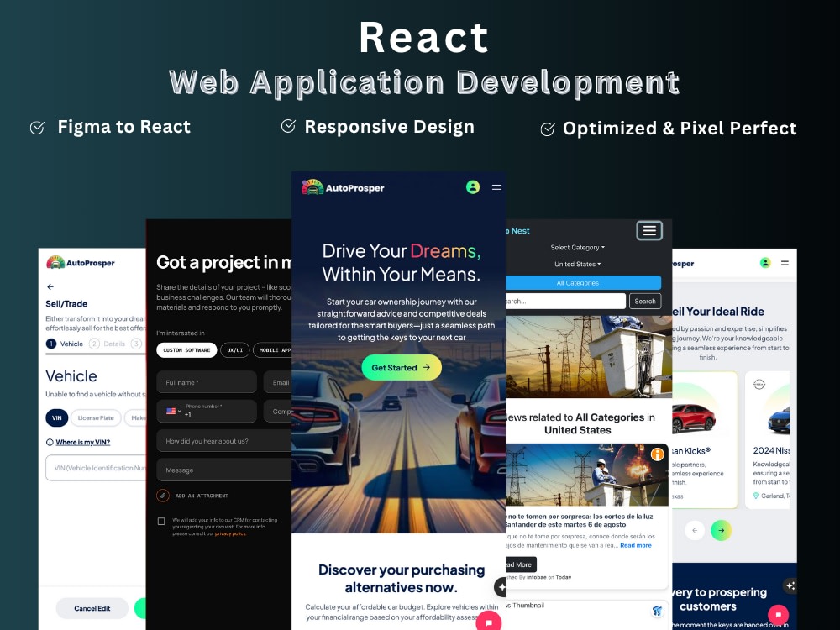Select the UX/UI interest chip
Screen dimensions: 840x630
pyautogui.click(x=234, y=349)
